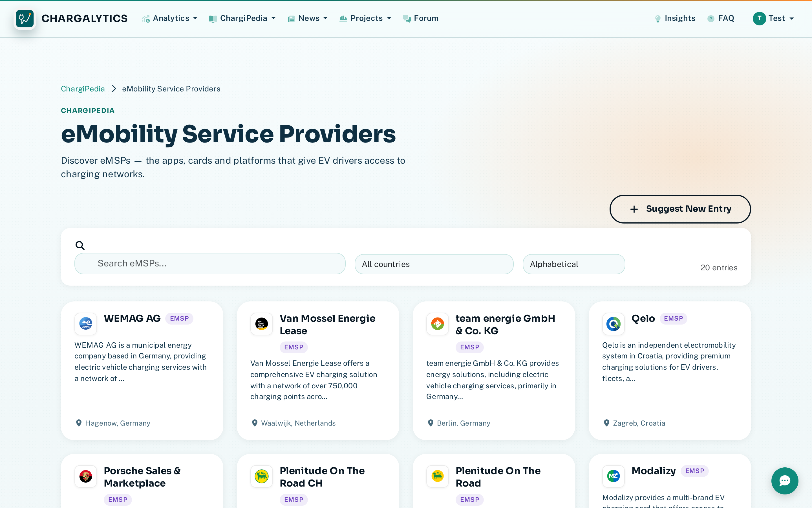The width and height of the screenshot is (812, 508).
Task: Click the location pin beside Berlin, Germany
Action: pos(431,423)
